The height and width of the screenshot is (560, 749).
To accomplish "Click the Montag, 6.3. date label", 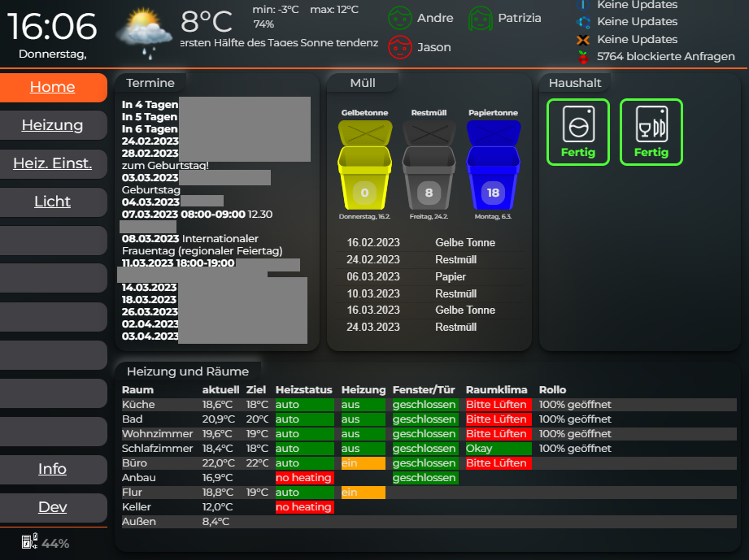I will (x=493, y=217).
